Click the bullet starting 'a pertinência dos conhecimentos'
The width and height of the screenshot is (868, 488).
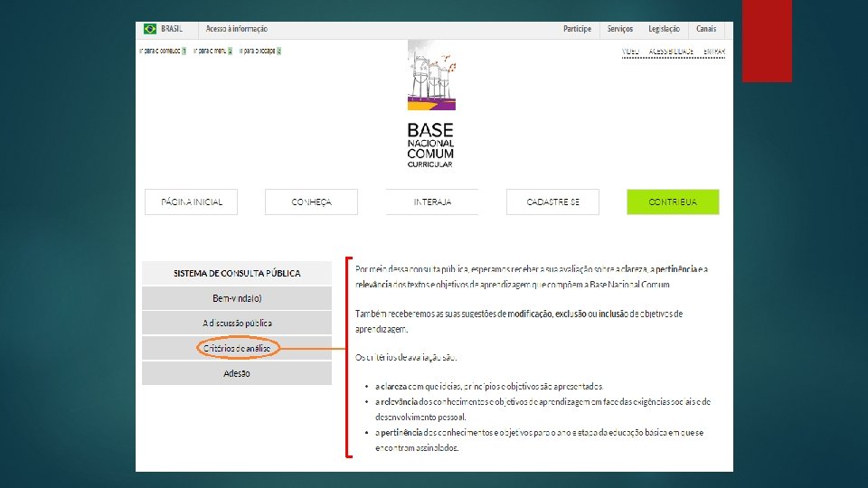(x=539, y=440)
